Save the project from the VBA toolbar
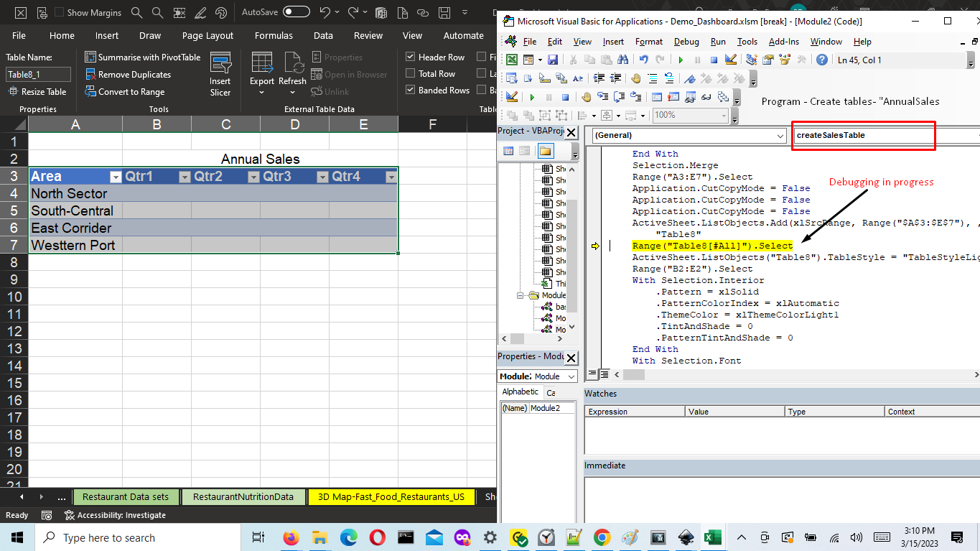 [553, 60]
